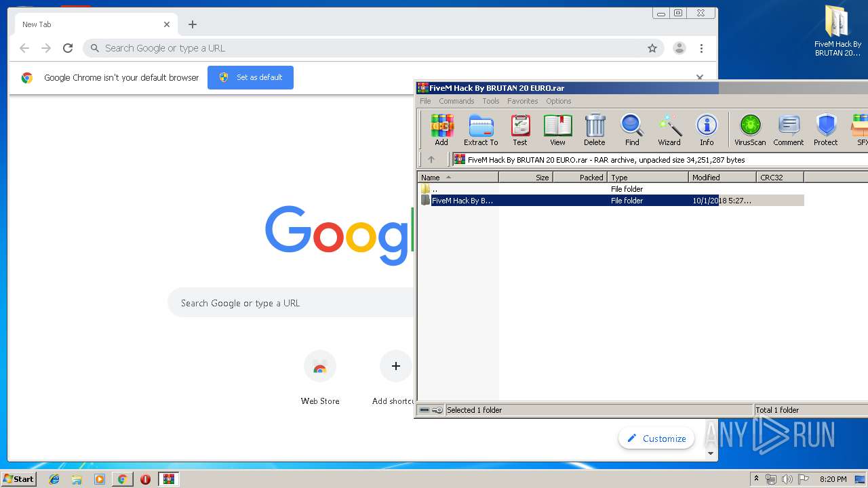
Task: Click the Action Center flag tray icon
Action: (802, 479)
